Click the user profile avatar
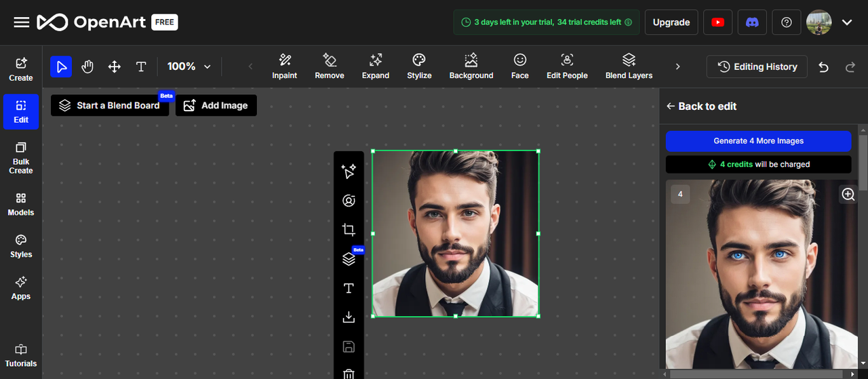 (x=819, y=22)
